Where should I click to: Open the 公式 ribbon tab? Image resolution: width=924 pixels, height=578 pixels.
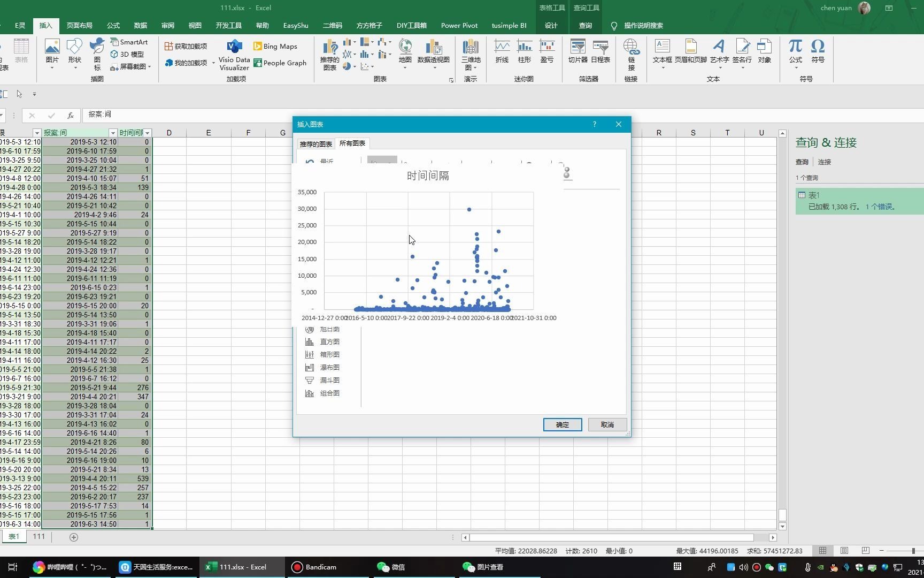(113, 26)
